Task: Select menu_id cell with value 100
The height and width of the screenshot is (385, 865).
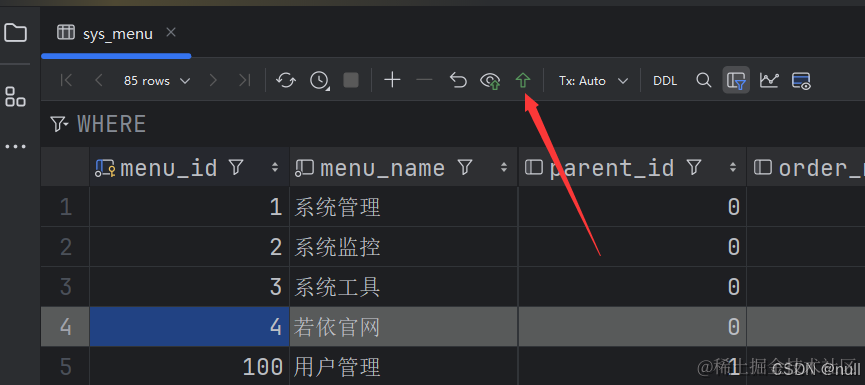Action: [x=189, y=366]
